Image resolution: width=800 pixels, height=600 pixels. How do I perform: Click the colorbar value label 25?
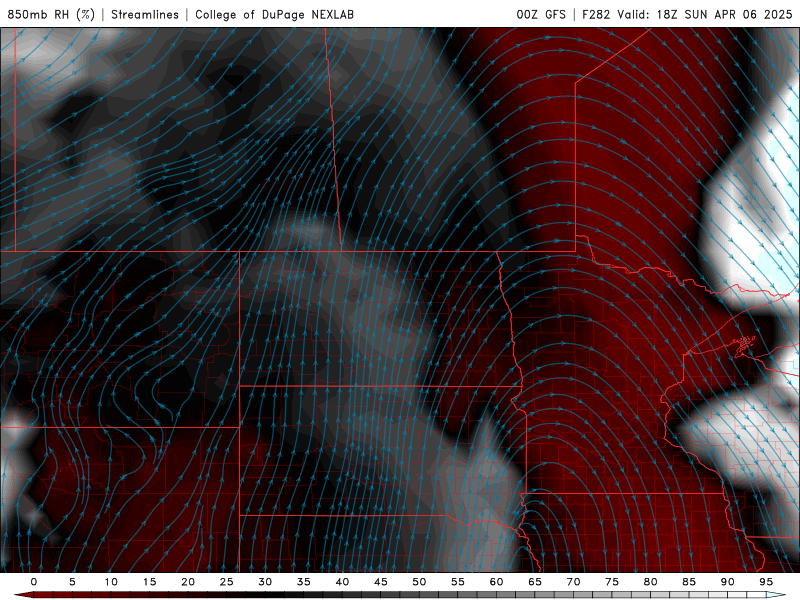pyautogui.click(x=227, y=582)
